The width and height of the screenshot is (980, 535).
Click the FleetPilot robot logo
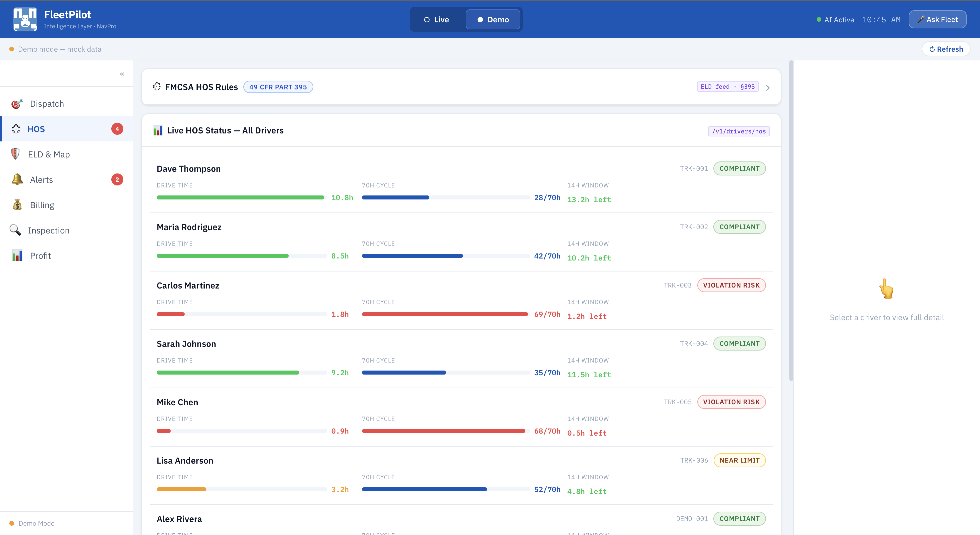coord(25,19)
